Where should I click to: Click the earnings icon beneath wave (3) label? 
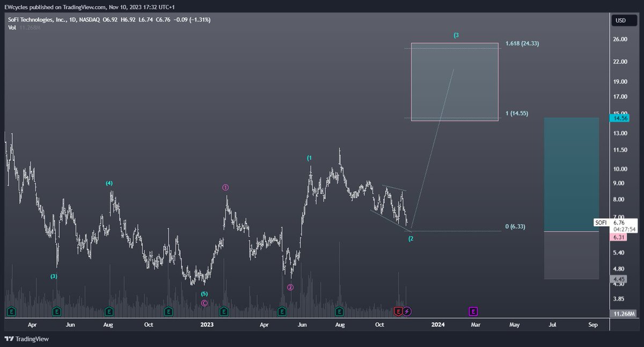(x=57, y=311)
